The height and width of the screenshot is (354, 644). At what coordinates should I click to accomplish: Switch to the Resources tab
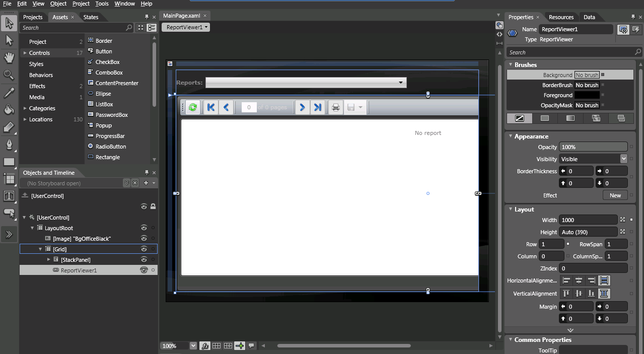560,17
